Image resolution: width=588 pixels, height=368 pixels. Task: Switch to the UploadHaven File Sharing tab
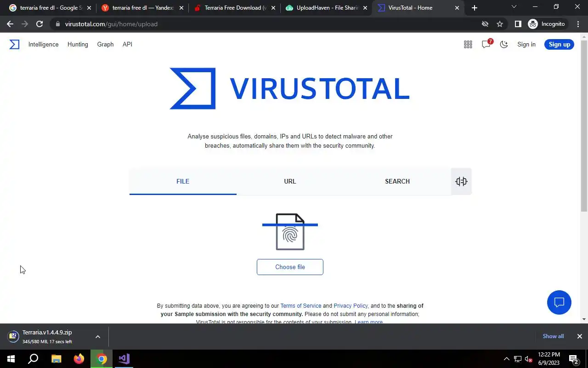click(x=327, y=8)
